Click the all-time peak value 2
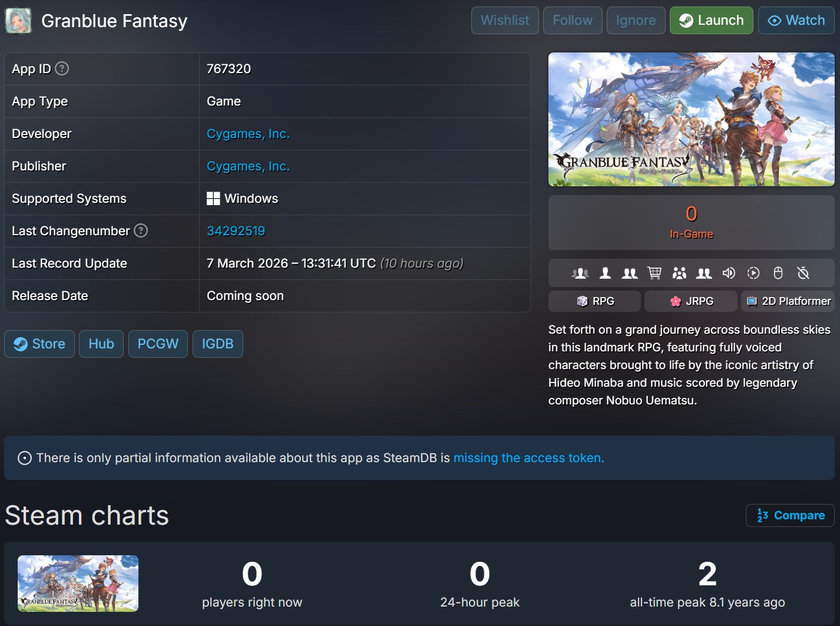Viewport: 840px width, 626px height. (707, 574)
